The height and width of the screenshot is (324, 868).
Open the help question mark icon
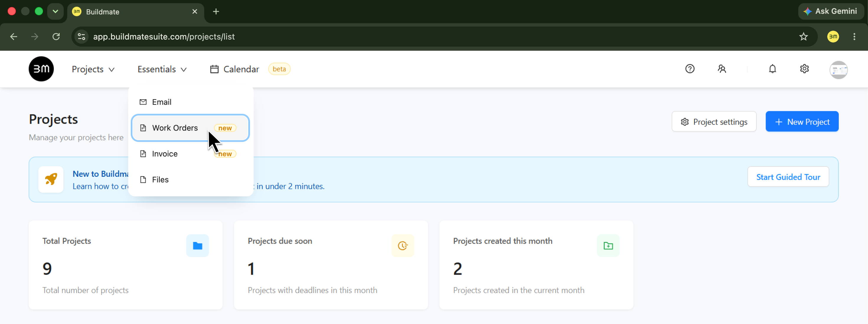[x=690, y=69]
